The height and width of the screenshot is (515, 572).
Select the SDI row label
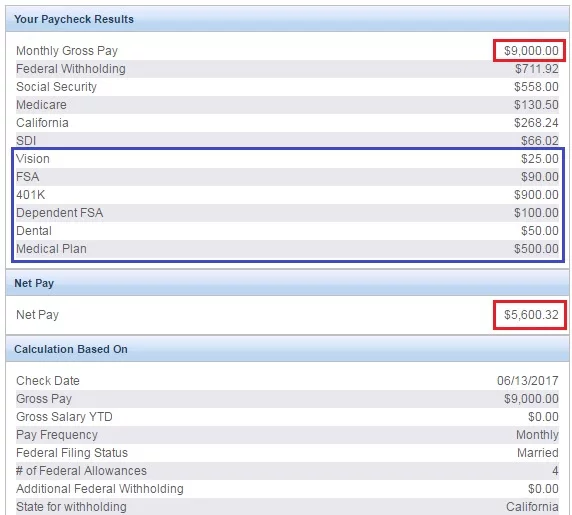(x=26, y=140)
